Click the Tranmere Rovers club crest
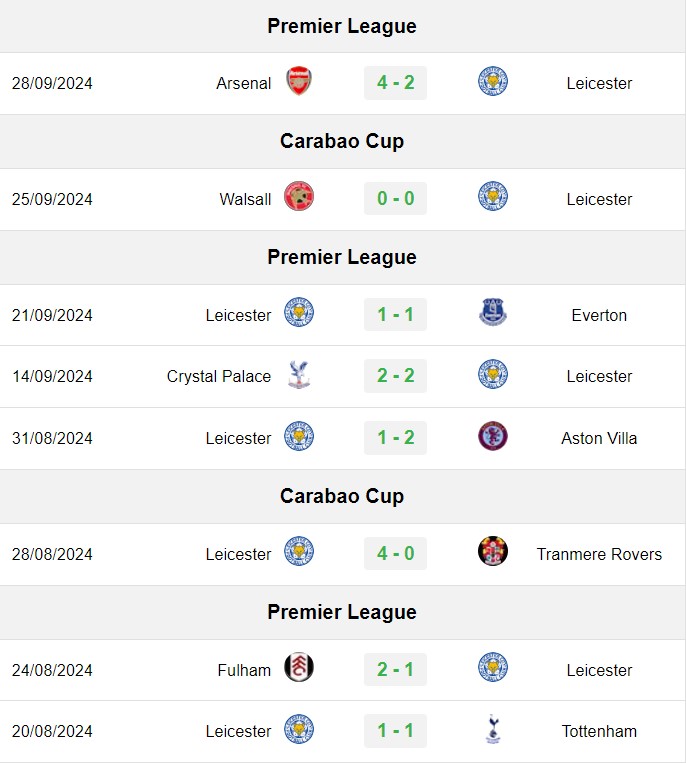The height and width of the screenshot is (763, 686). (x=493, y=551)
